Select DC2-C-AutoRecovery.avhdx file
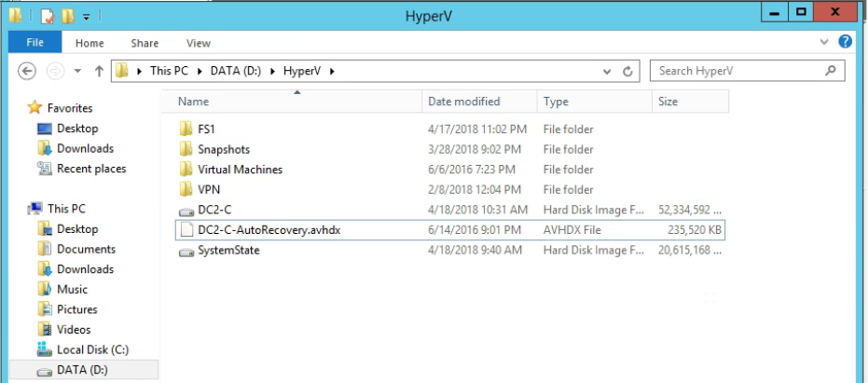The image size is (868, 383). 269,229
